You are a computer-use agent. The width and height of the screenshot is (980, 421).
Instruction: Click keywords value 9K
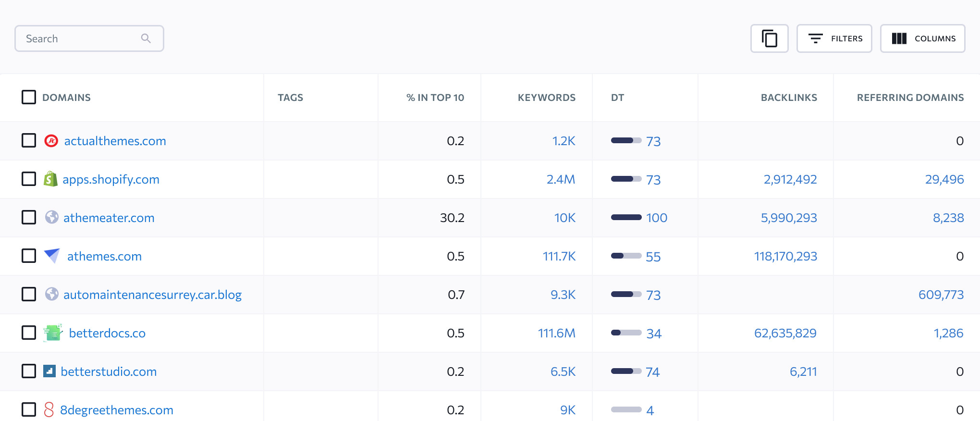click(568, 410)
